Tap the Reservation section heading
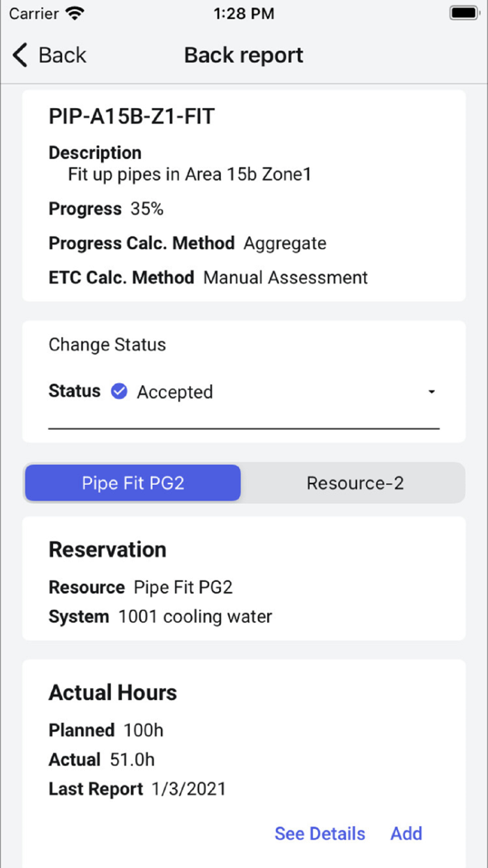 pos(107,549)
